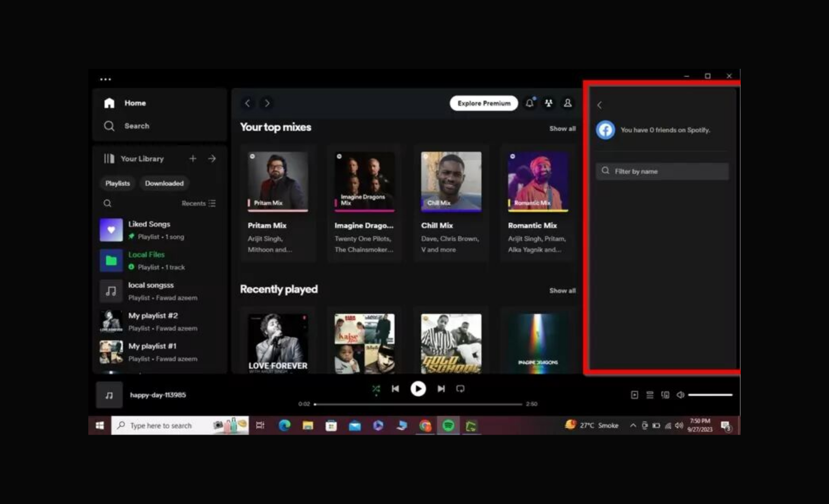Mute with the volume speaker icon
This screenshot has height=504, width=829.
click(681, 395)
